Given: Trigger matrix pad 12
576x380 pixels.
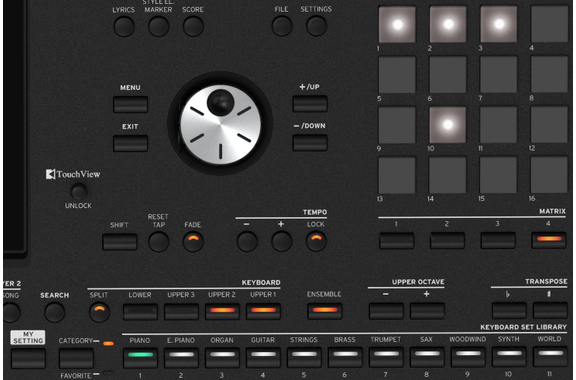Looking at the screenshot, I should coord(549,125).
